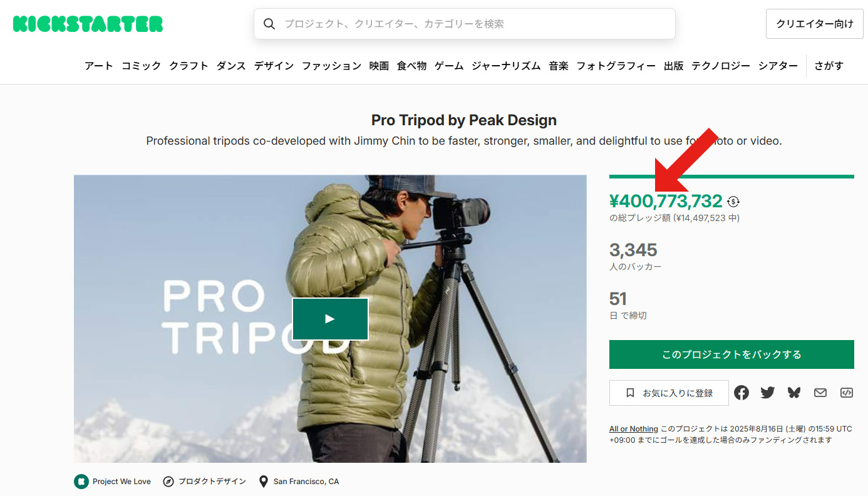
Task: Click the ¥14,497,523 goal text
Action: (707, 218)
